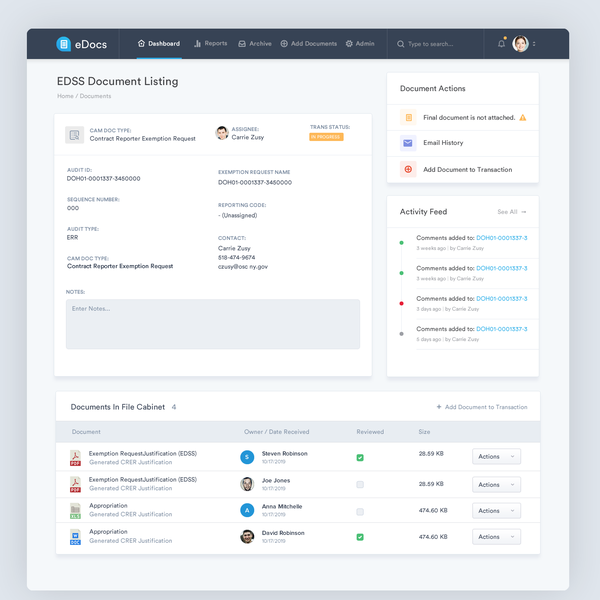Click 'Final document is not attached.' text
The width and height of the screenshot is (600, 600).
click(x=469, y=117)
